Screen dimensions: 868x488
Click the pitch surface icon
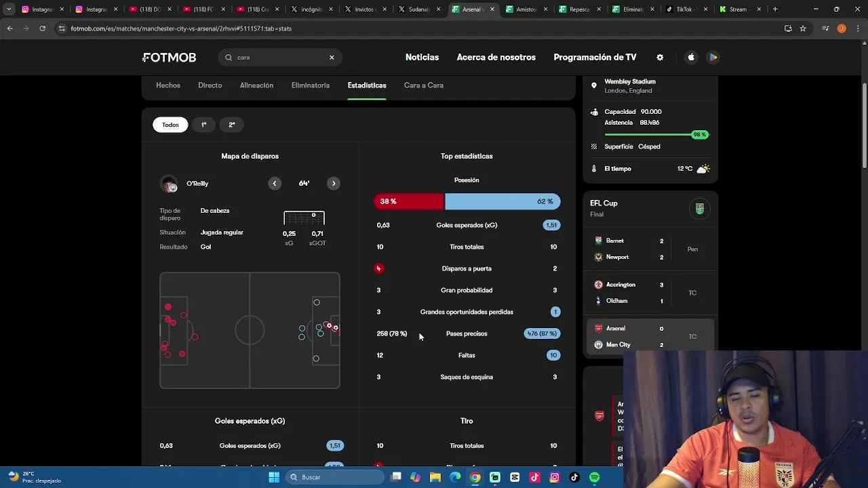click(x=594, y=146)
